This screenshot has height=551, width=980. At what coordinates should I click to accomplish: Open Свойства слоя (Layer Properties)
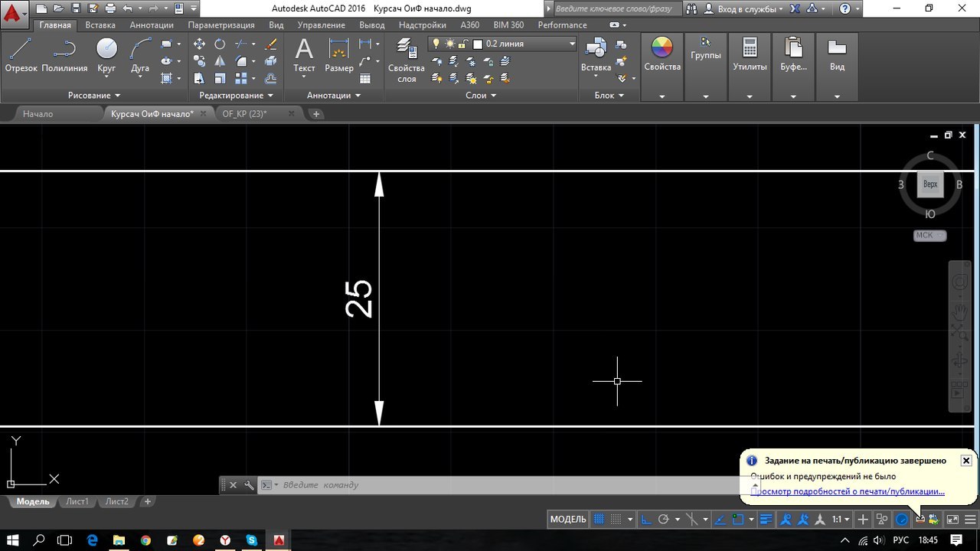407,60
